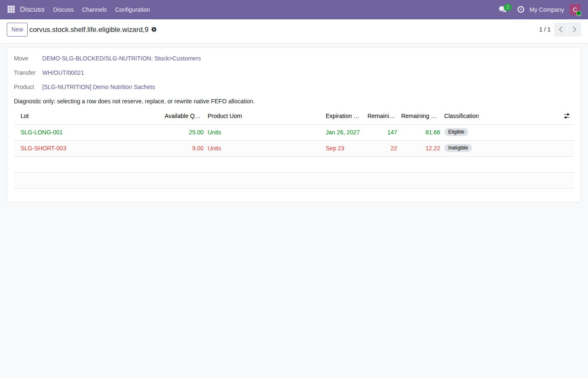Click the gear actions icon beside record name

click(154, 29)
